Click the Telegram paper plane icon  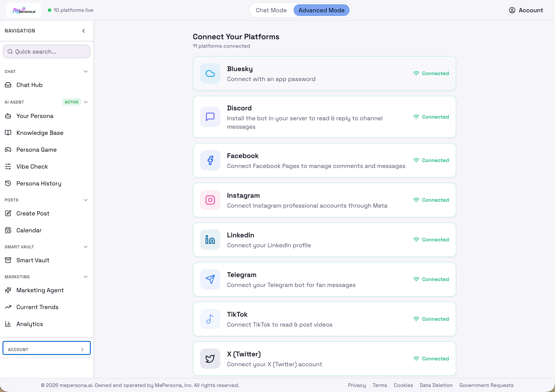click(x=210, y=279)
